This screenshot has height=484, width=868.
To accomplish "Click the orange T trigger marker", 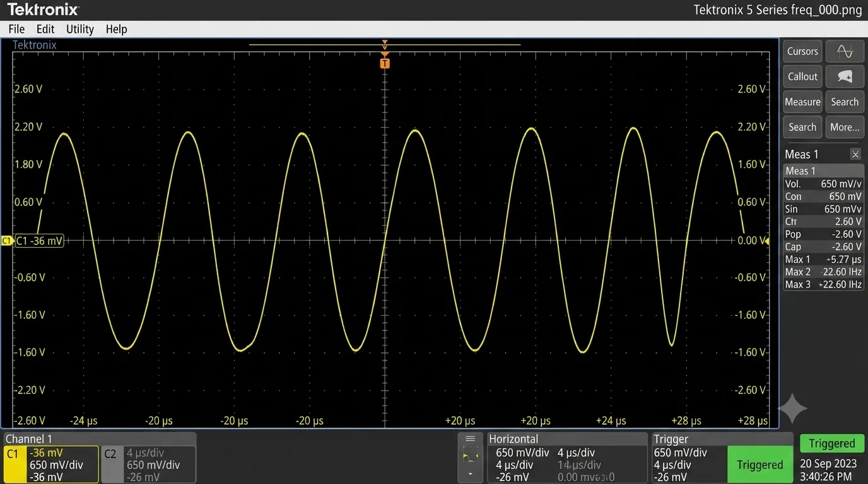I will (385, 63).
